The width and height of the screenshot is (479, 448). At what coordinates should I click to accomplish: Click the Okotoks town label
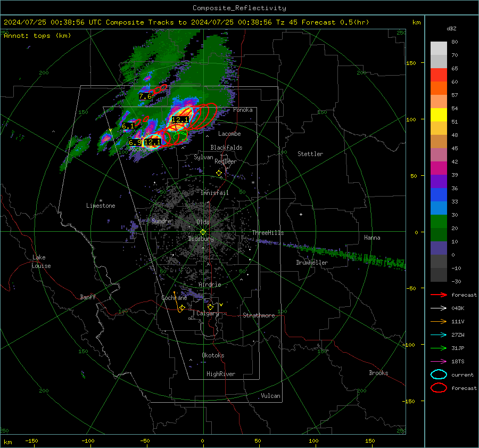click(x=213, y=355)
